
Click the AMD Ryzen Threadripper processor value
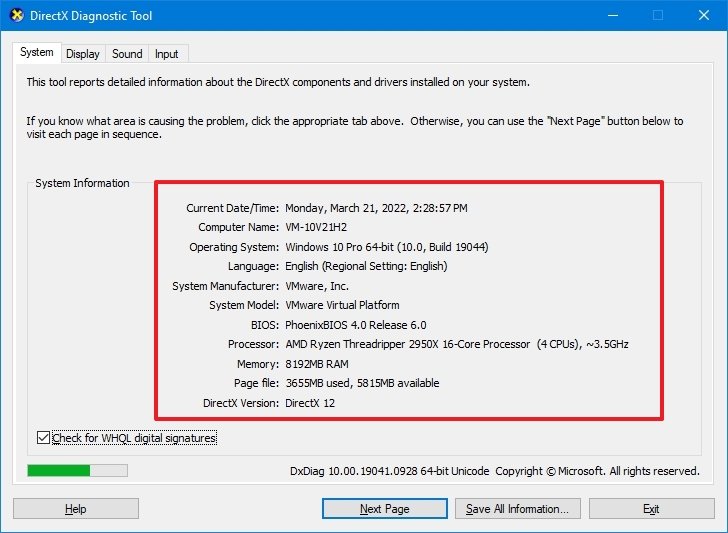tap(457, 344)
